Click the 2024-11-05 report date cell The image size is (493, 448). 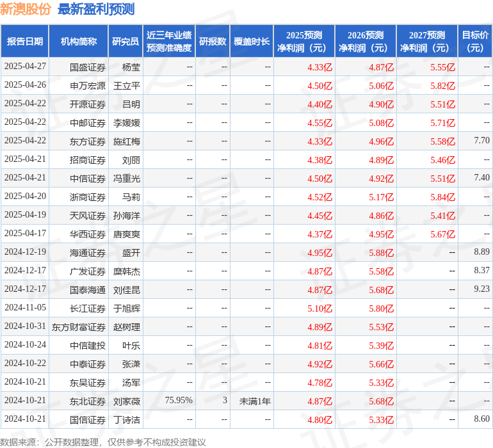coord(25,308)
